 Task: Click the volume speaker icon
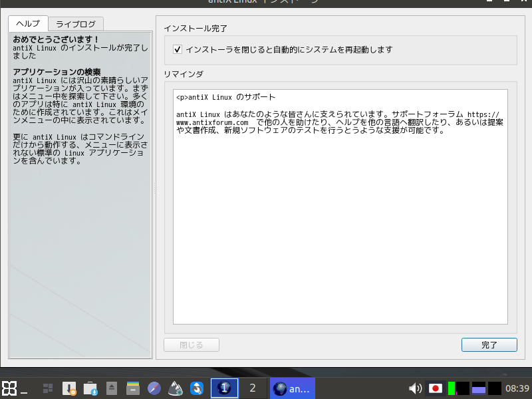pos(415,388)
